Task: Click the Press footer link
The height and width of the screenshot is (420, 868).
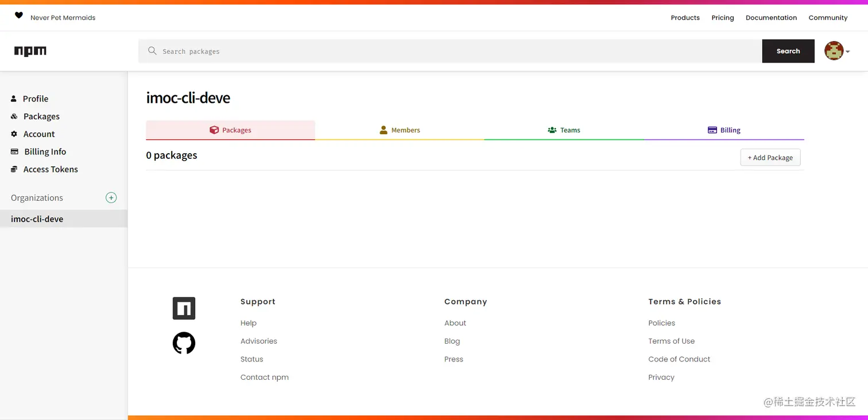Action: 454,359
